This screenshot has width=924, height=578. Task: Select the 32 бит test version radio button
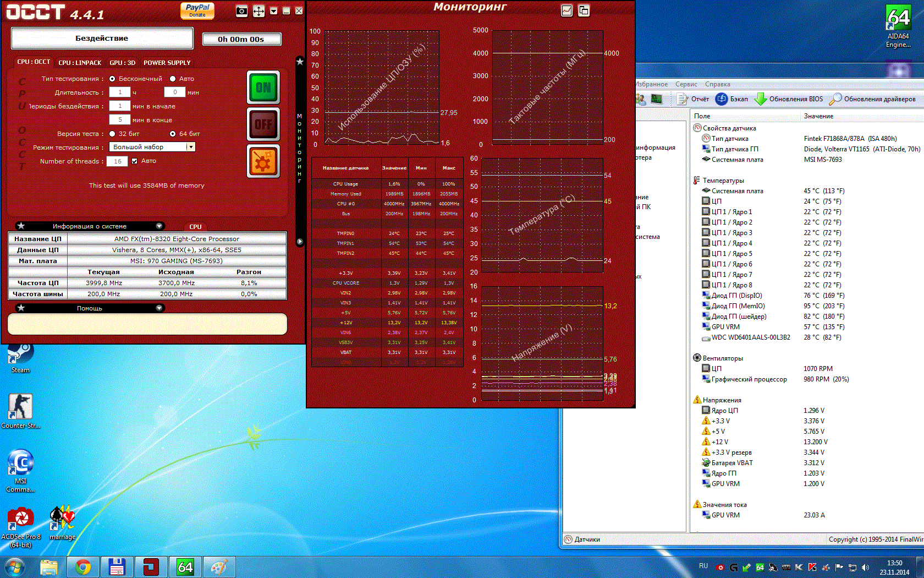click(x=113, y=134)
